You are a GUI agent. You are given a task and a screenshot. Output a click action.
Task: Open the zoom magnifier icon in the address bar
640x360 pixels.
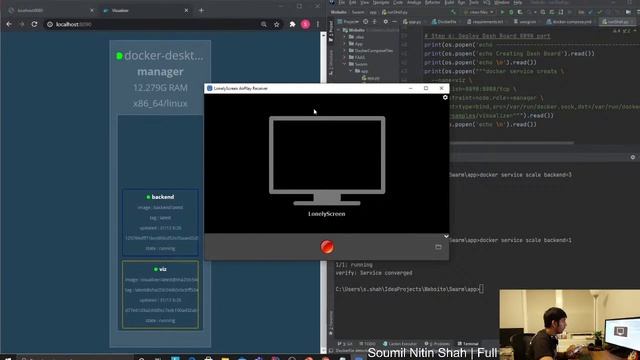[x=264, y=24]
